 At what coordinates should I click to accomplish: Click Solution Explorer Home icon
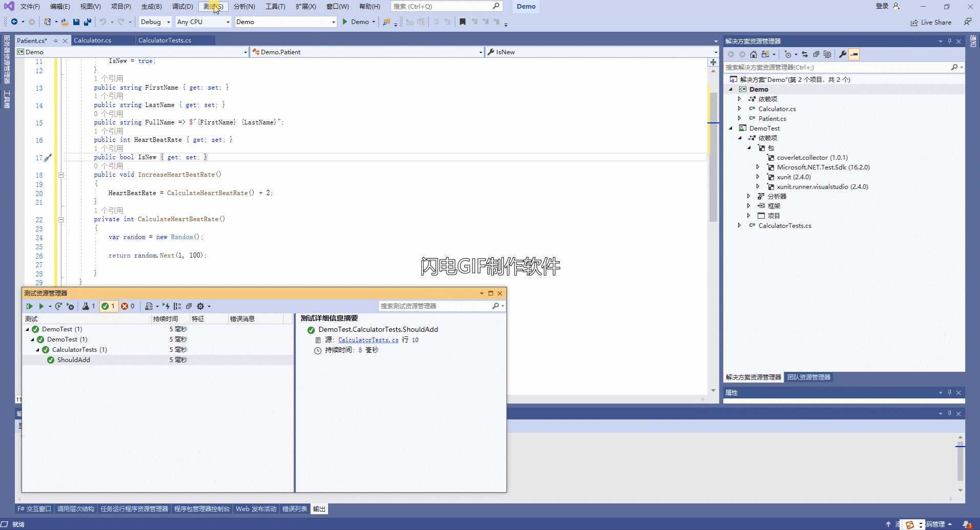(x=753, y=54)
